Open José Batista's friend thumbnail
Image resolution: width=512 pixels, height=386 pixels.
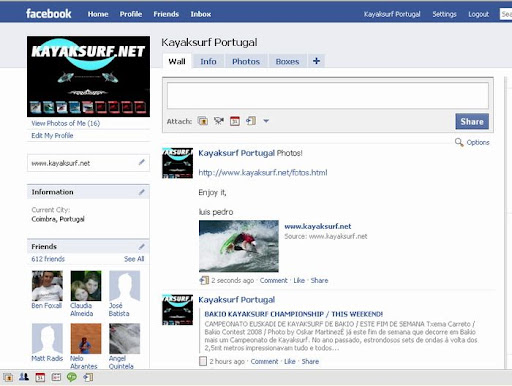(125, 286)
